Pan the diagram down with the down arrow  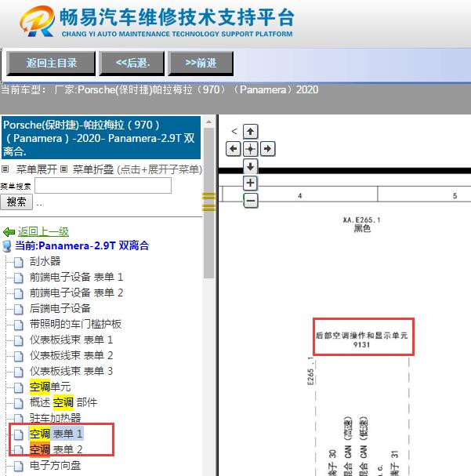click(250, 166)
